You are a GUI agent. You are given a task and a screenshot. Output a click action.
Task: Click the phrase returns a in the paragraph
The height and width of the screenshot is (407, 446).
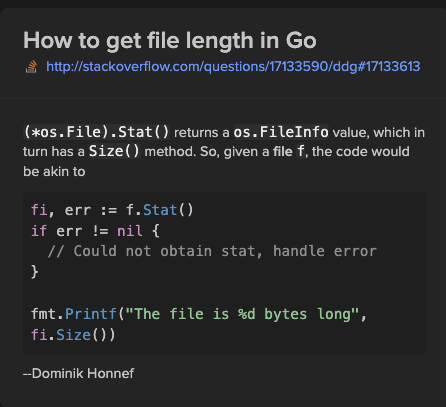click(202, 133)
